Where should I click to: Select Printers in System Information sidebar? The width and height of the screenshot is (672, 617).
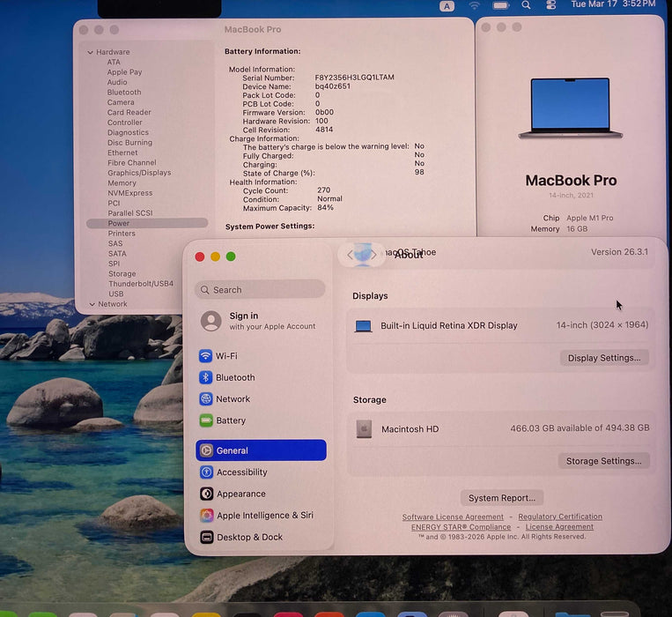(122, 234)
